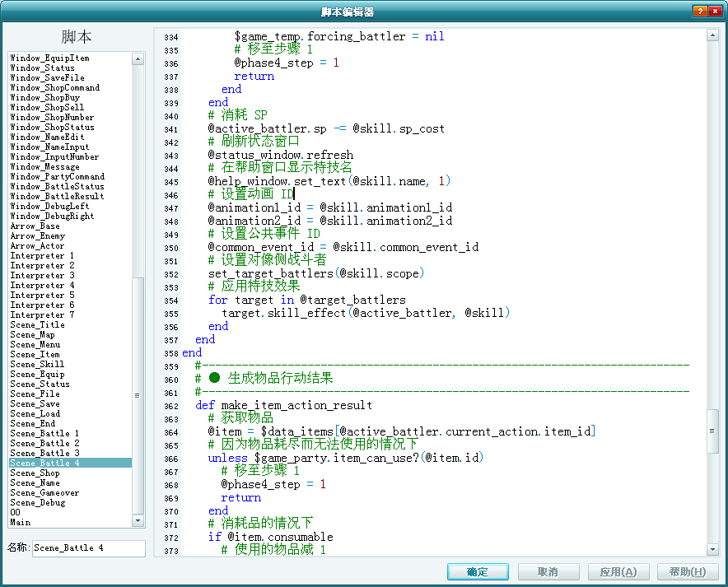Image resolution: width=728 pixels, height=587 pixels.
Task: Open Window_Message script
Action: (44, 166)
